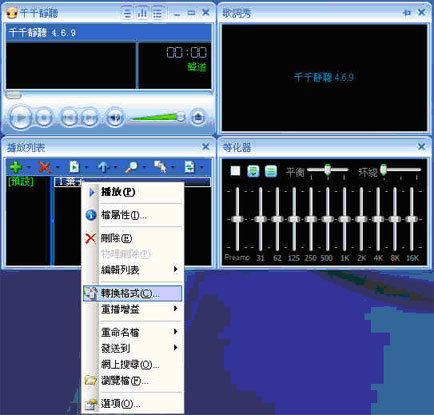The width and height of the screenshot is (434, 415).
Task: Expand 編輯列表 submenu
Action: point(133,270)
